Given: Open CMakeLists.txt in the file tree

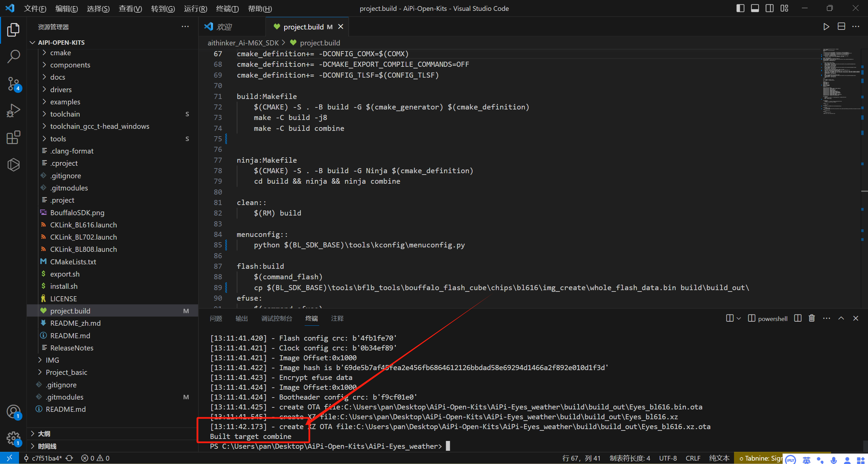Looking at the screenshot, I should [73, 262].
